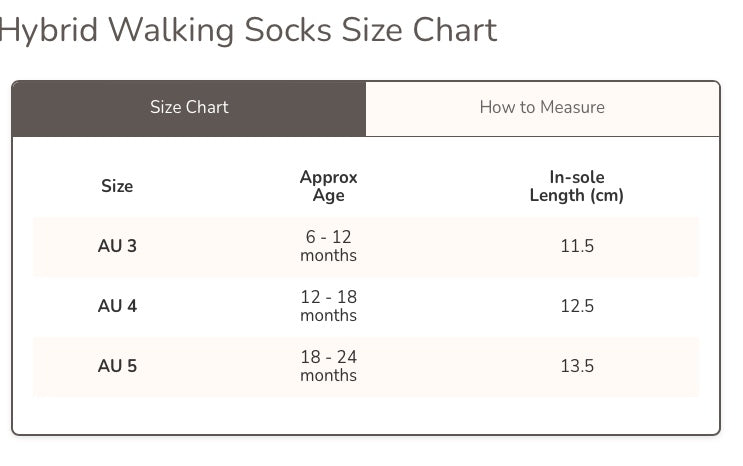Click the Size column header
Image resolution: width=743 pixels, height=466 pixels.
coord(117,186)
